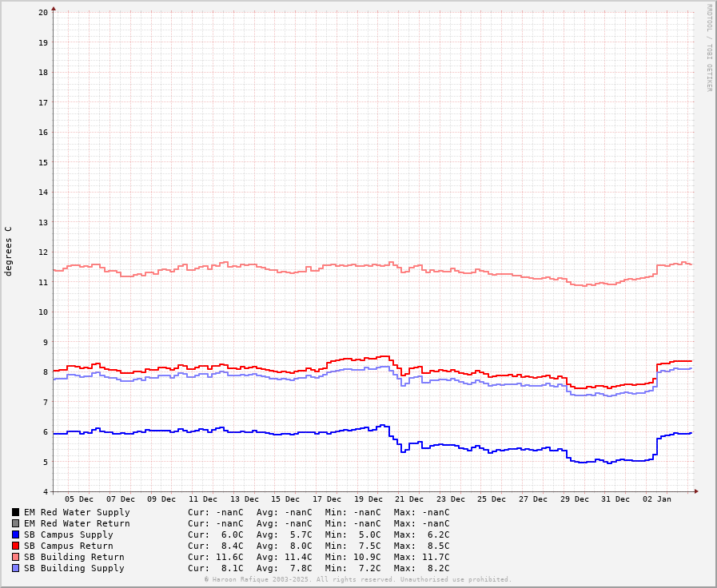Click the gray EM Red Water Return swatch

click(15, 523)
